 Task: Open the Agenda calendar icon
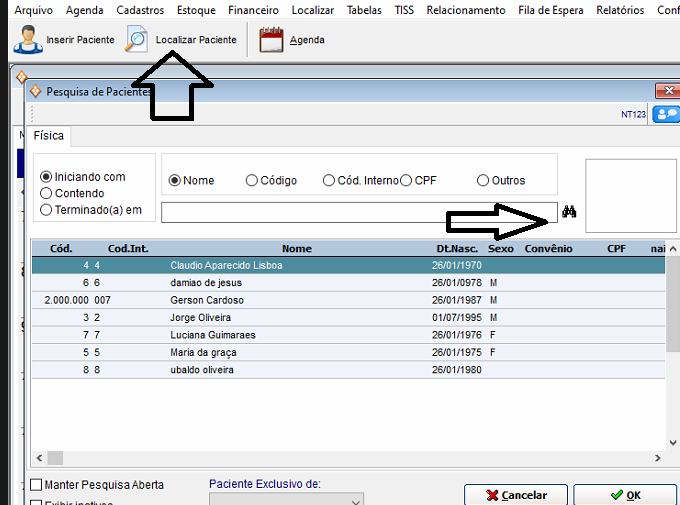tap(271, 40)
